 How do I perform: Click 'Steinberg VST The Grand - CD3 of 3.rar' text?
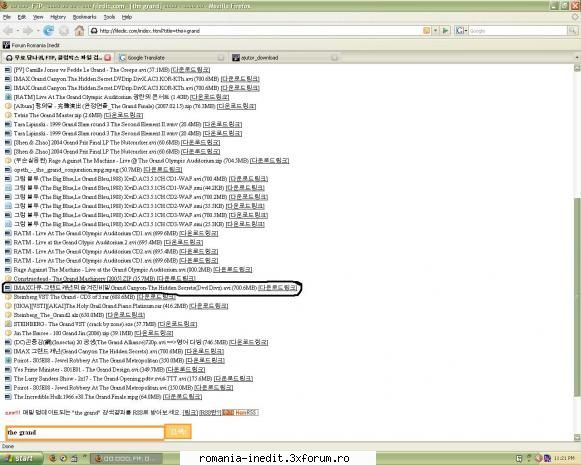click(x=74, y=297)
